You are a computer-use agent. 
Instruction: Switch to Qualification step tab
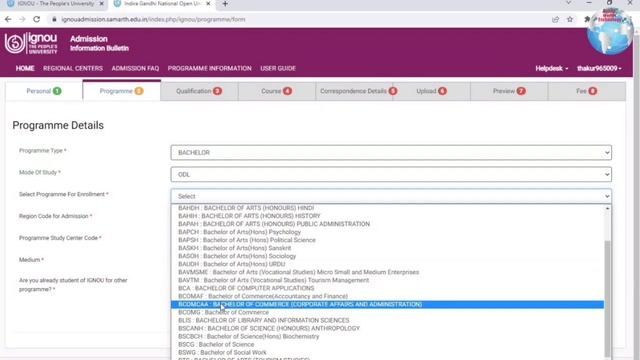click(199, 91)
